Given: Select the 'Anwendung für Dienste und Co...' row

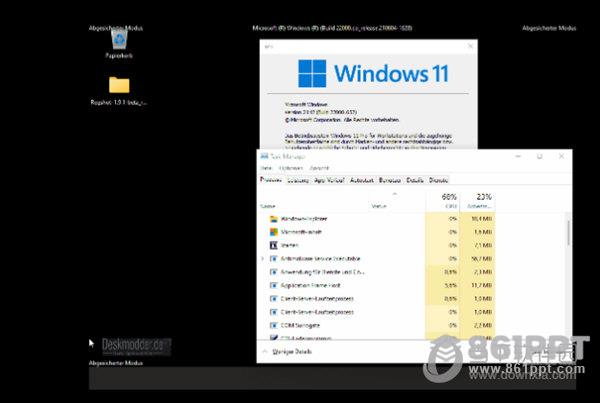Looking at the screenshot, I should (378, 272).
